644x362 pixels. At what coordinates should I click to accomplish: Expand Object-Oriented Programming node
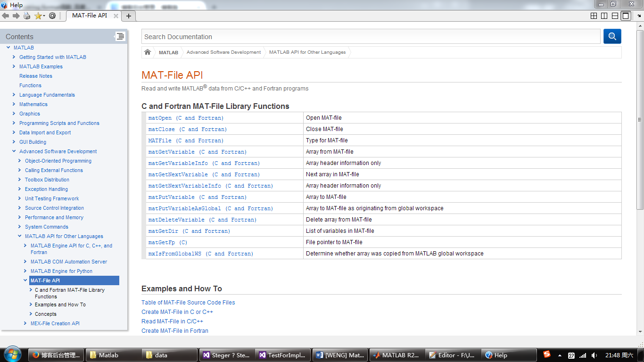click(x=20, y=161)
